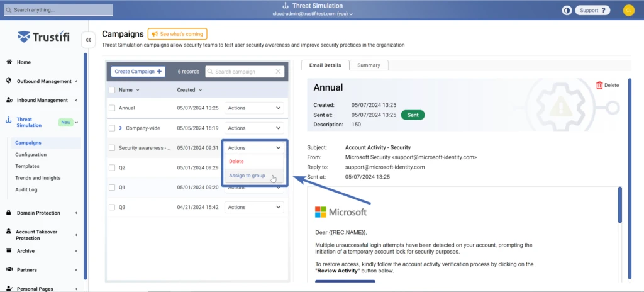Click the anchor icon in top header
Viewport: 644px width, 292px height.
click(286, 5)
